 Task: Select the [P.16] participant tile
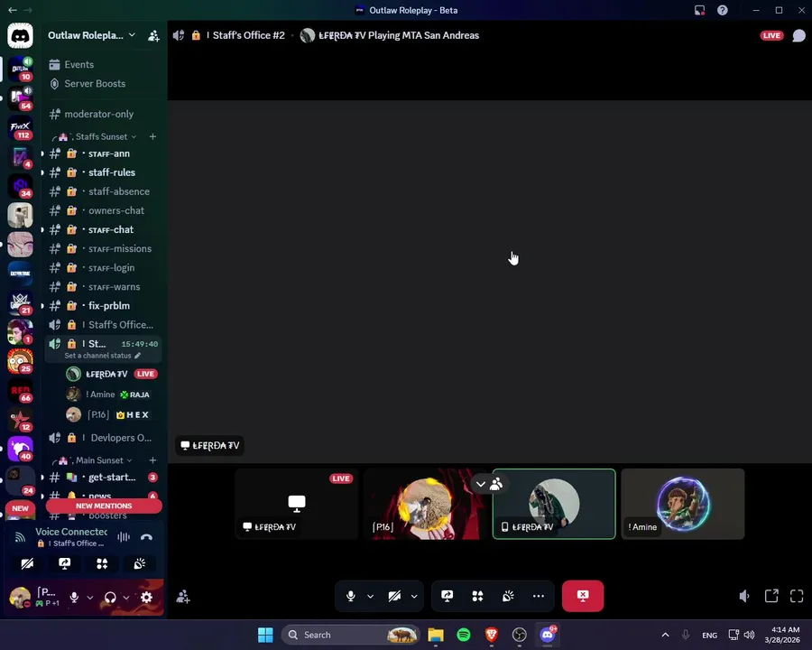(x=425, y=504)
